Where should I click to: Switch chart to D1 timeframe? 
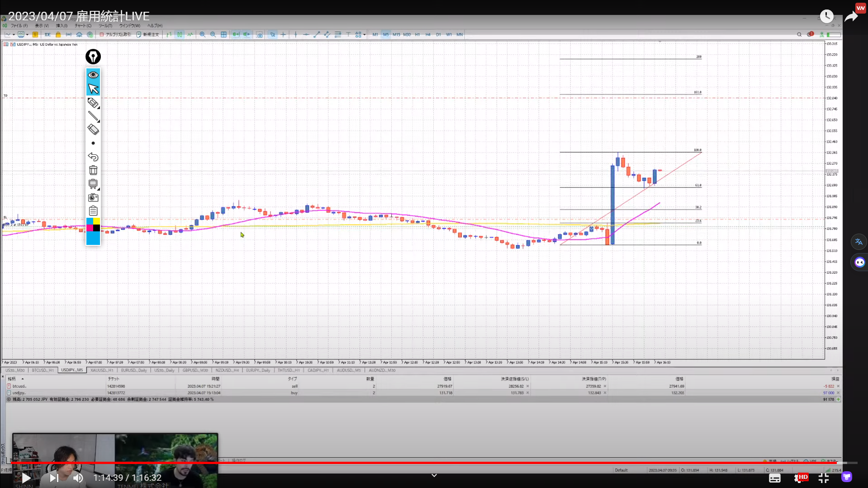438,34
